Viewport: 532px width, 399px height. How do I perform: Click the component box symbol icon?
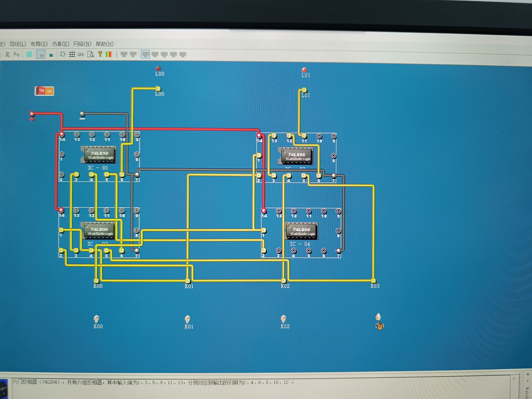click(63, 54)
